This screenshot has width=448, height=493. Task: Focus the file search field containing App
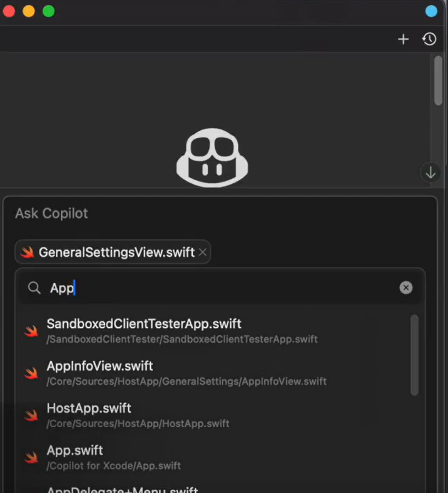click(220, 288)
